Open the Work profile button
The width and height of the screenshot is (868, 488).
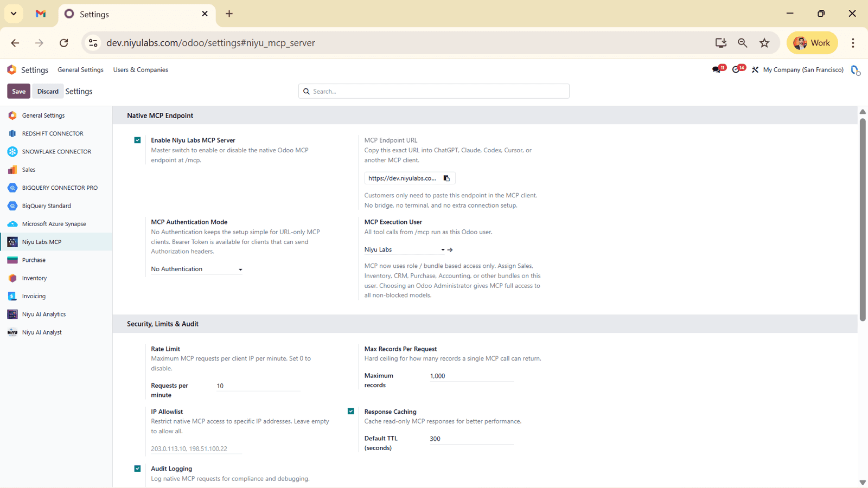812,43
